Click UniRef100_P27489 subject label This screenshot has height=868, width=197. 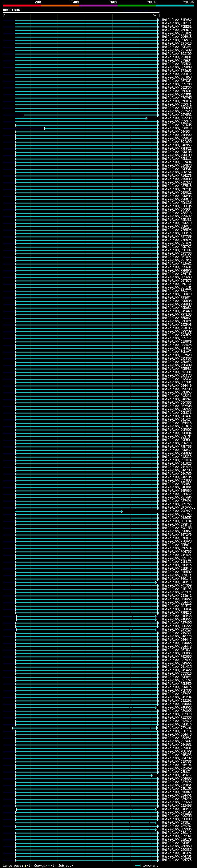click(176, 50)
